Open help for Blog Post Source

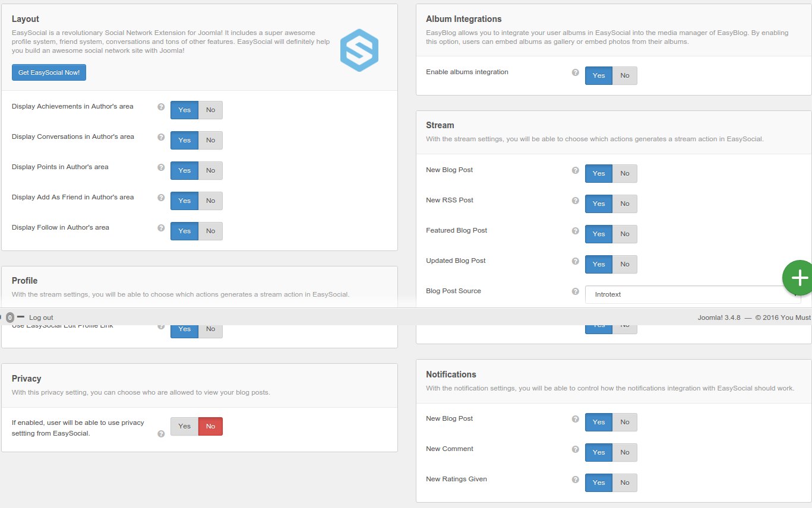point(575,291)
